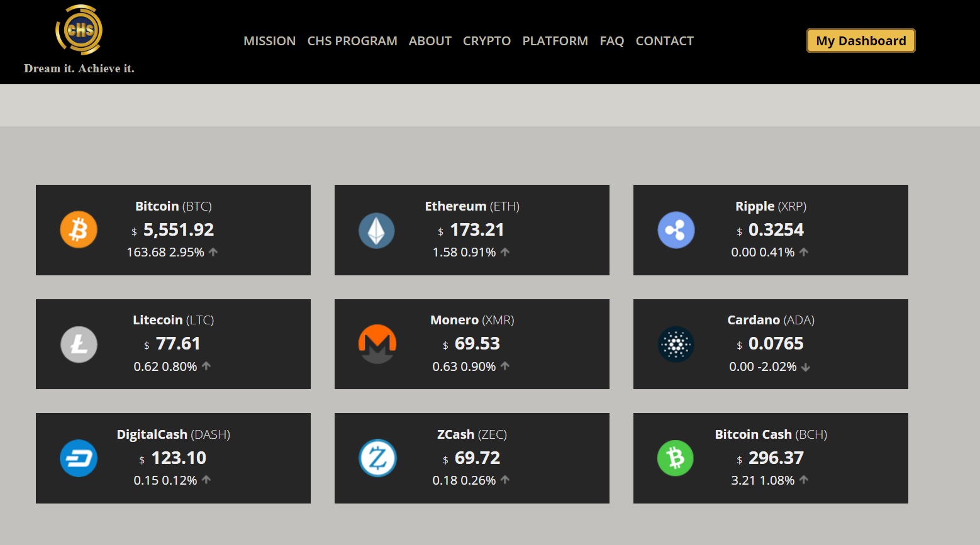This screenshot has height=545, width=980.
Task: Click the ZCash Z logo icon
Action: click(377, 458)
